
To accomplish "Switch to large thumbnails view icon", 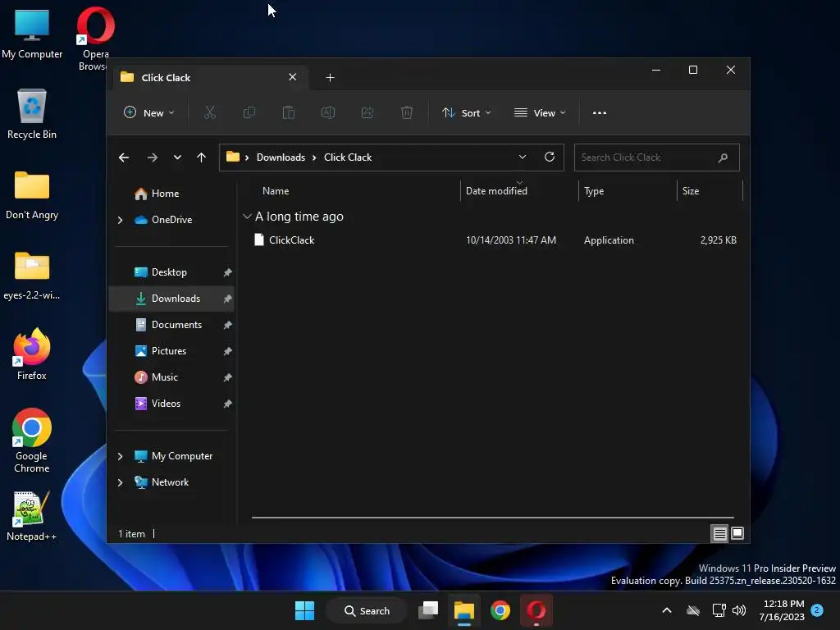I will pos(737,533).
